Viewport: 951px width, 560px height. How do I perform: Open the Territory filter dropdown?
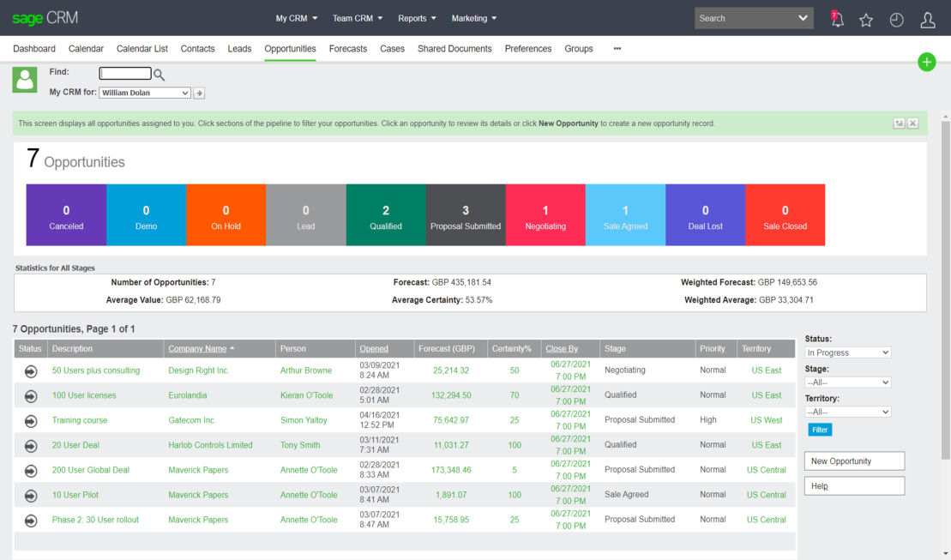[x=847, y=412]
